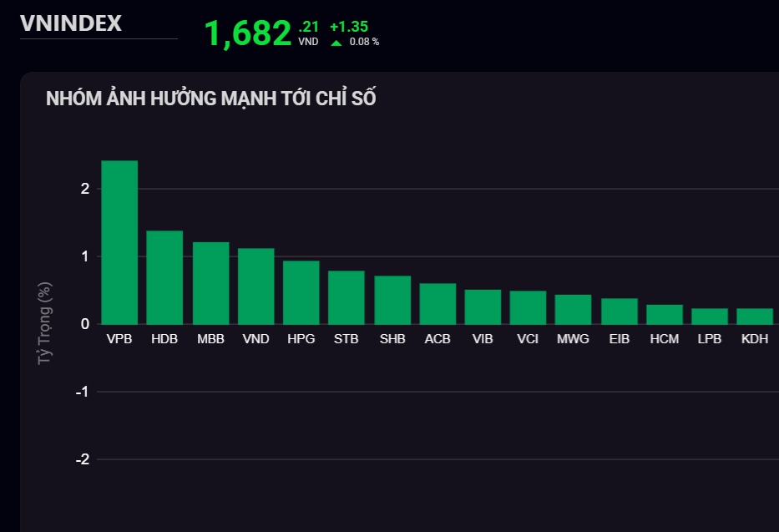Screen dimensions: 779x532
Task: Click the green up-triangle change indicator
Action: click(x=336, y=43)
